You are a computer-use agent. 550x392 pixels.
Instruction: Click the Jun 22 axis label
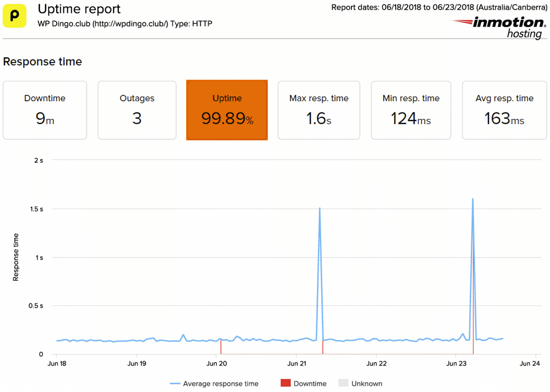376,364
